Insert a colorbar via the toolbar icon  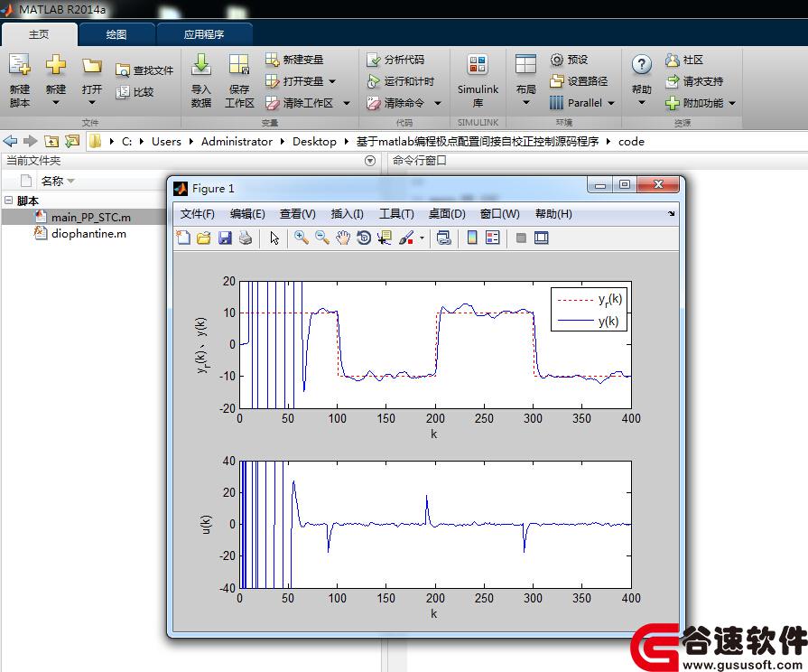click(x=472, y=238)
